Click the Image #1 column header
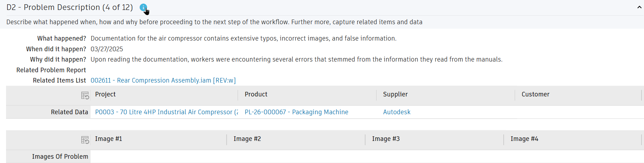 click(x=108, y=139)
